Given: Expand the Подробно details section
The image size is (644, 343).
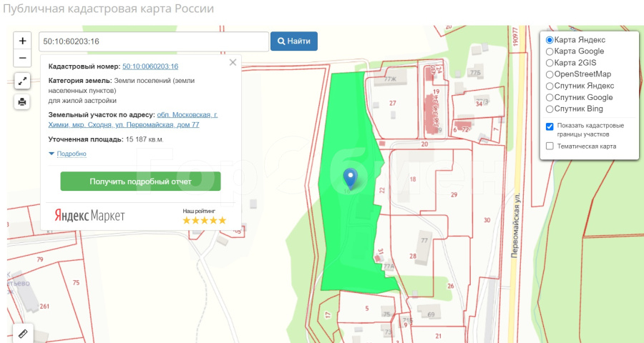Looking at the screenshot, I should click(x=68, y=154).
